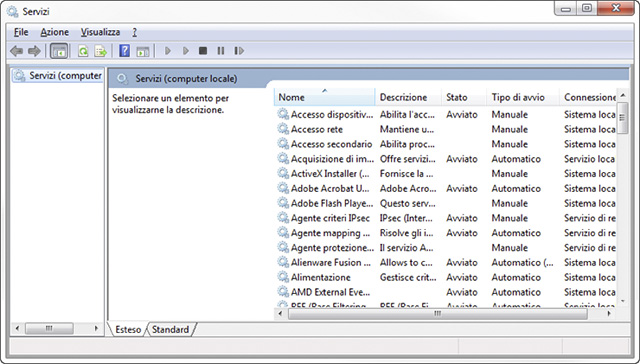Click the Automatico (... cell of Alienware Fusion
Image resolution: width=640 pixels, height=364 pixels.
pos(522,262)
